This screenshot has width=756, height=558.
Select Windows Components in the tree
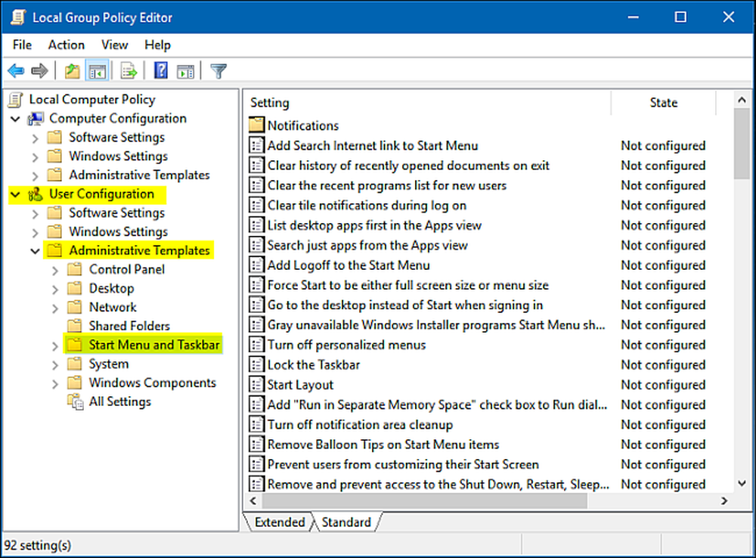[x=153, y=383]
